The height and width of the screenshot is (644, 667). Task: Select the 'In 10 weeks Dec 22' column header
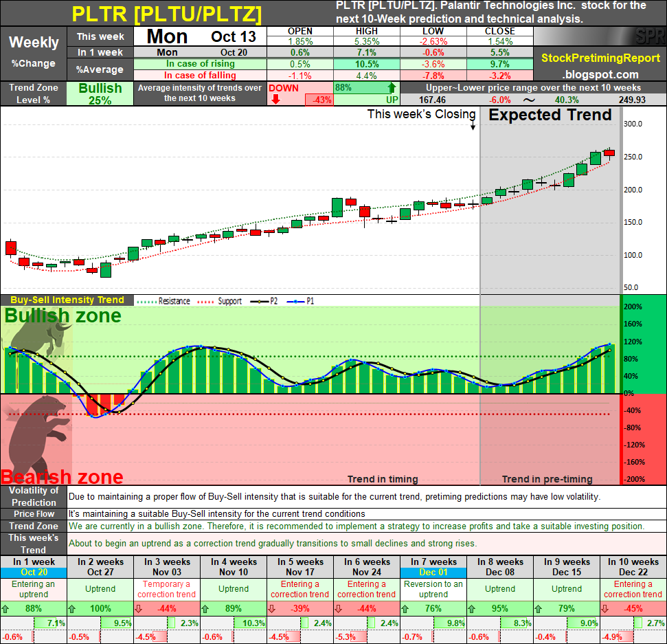633,567
